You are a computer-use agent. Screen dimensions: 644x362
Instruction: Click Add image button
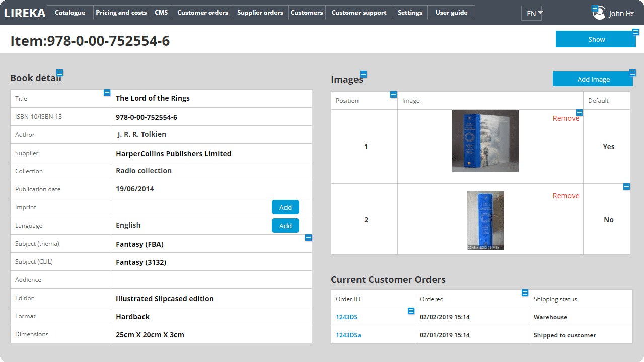tap(593, 79)
